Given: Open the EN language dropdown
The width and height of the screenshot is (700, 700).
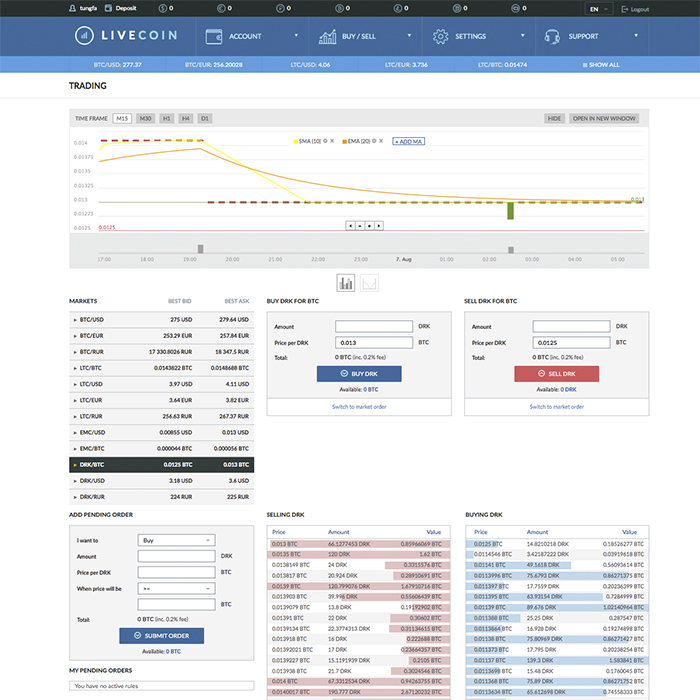Looking at the screenshot, I should 599,9.
